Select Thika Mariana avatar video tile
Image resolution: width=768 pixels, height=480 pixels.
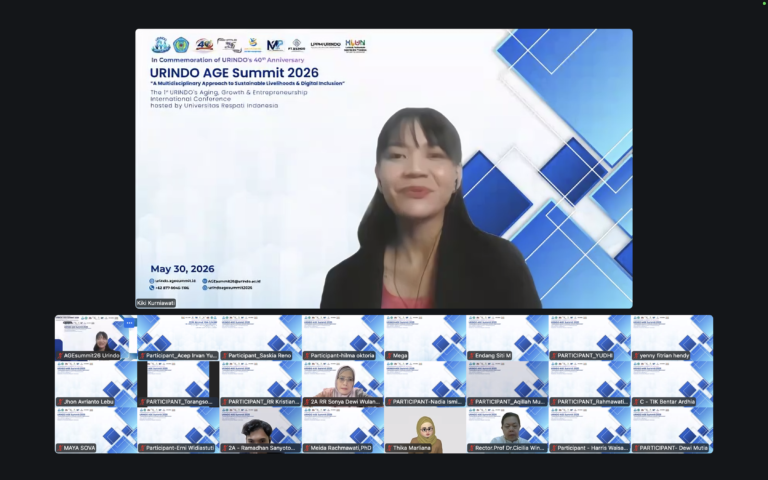tap(425, 430)
